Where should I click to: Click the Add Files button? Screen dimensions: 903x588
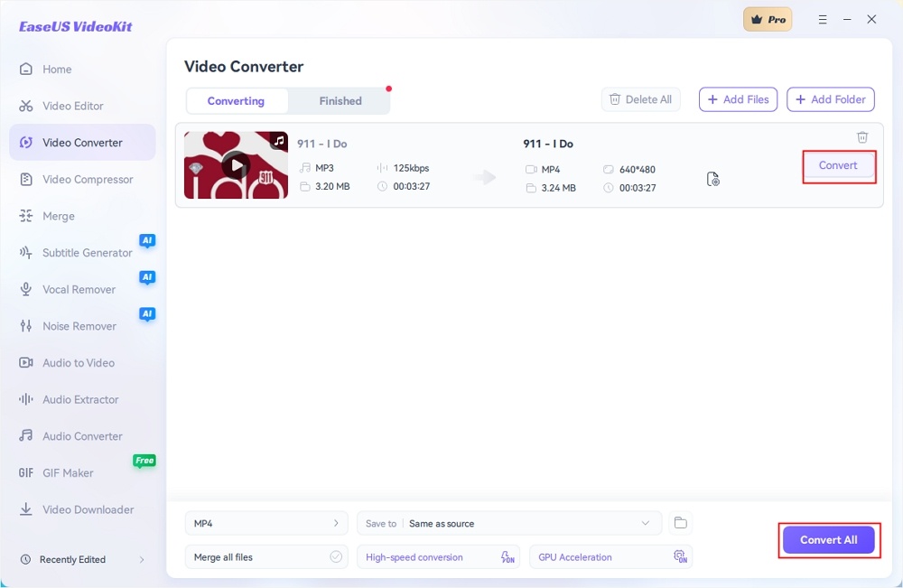coord(738,99)
